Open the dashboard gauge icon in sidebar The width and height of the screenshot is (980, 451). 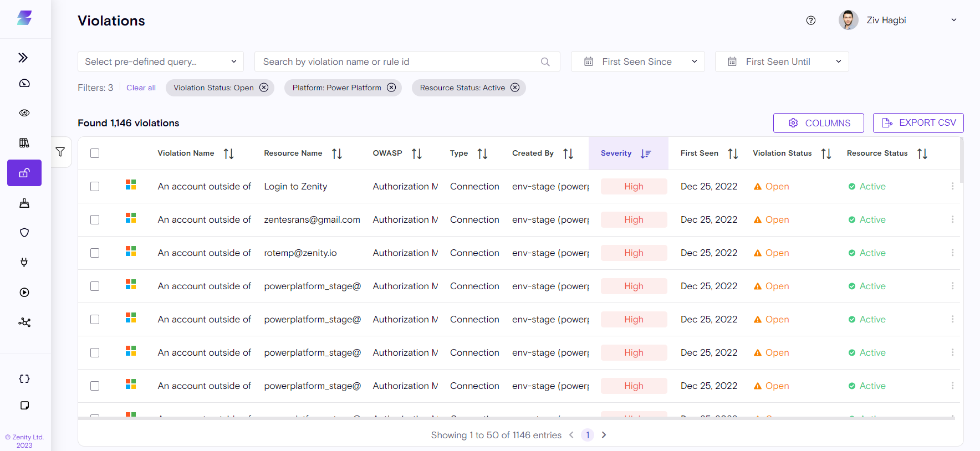(24, 83)
